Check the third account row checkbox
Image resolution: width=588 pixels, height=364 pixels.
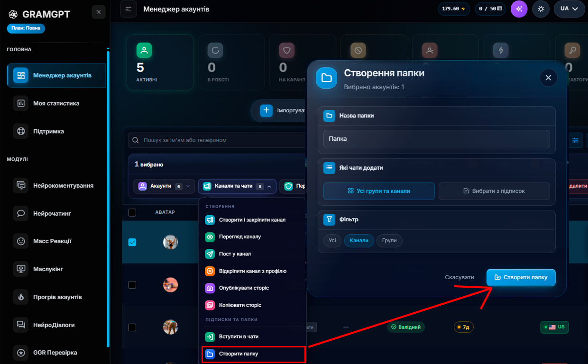coord(132,328)
